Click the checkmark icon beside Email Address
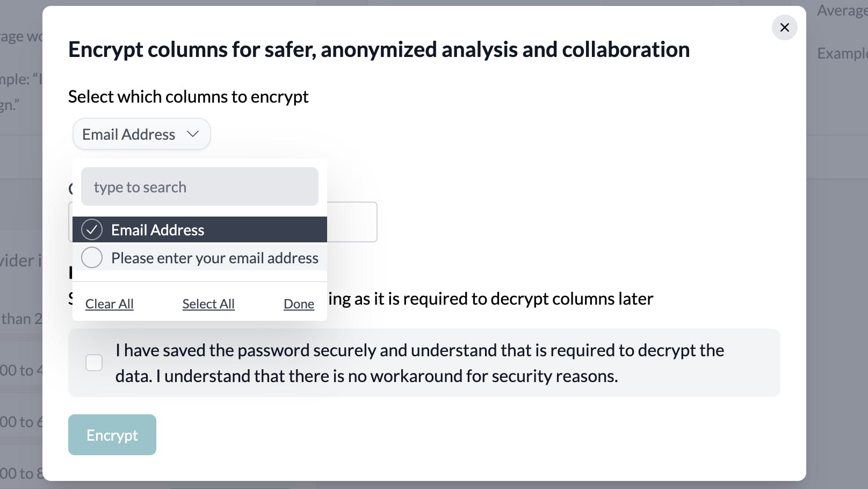Viewport: 868px width, 489px height. [92, 229]
